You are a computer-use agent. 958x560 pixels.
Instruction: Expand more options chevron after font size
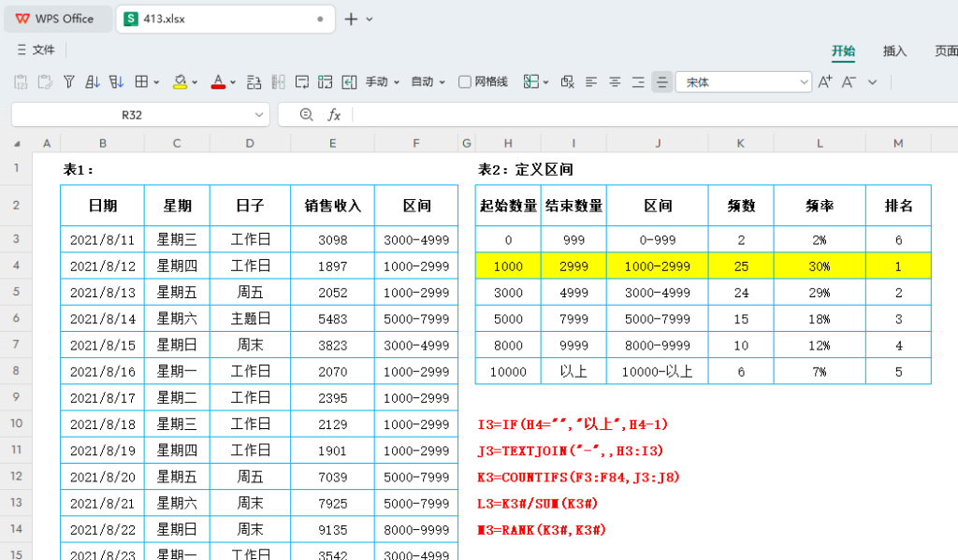(x=873, y=82)
